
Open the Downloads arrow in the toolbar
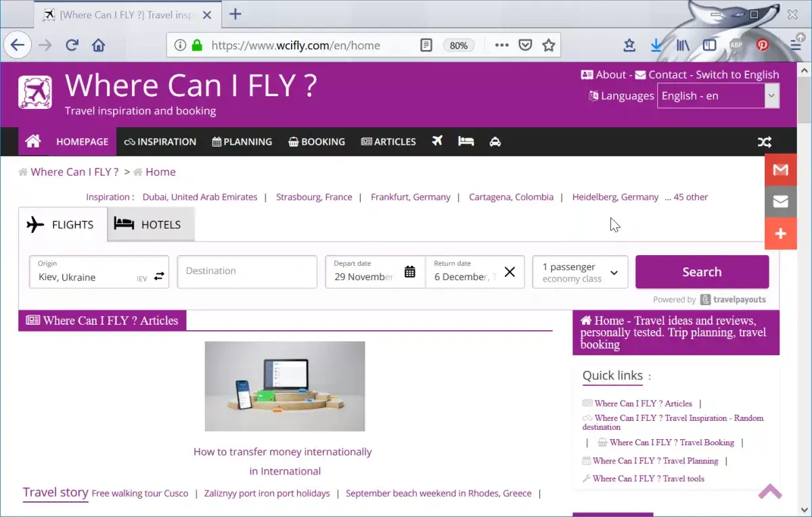(x=656, y=45)
